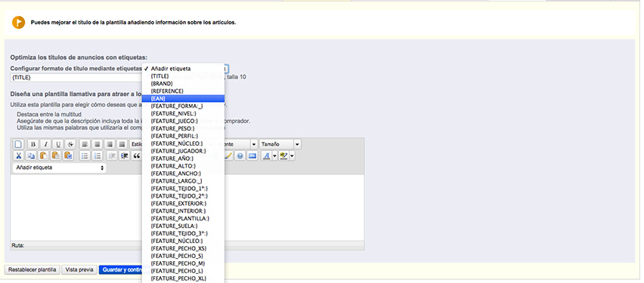The height and width of the screenshot is (283, 644).
Task: Pick {FEATURE_TEJIDO_1º:} from the list
Action: (x=183, y=188)
